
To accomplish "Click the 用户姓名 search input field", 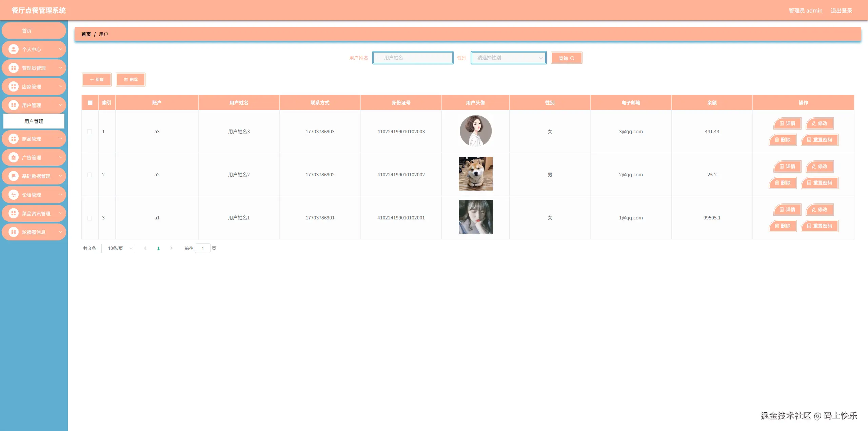I will tap(413, 58).
